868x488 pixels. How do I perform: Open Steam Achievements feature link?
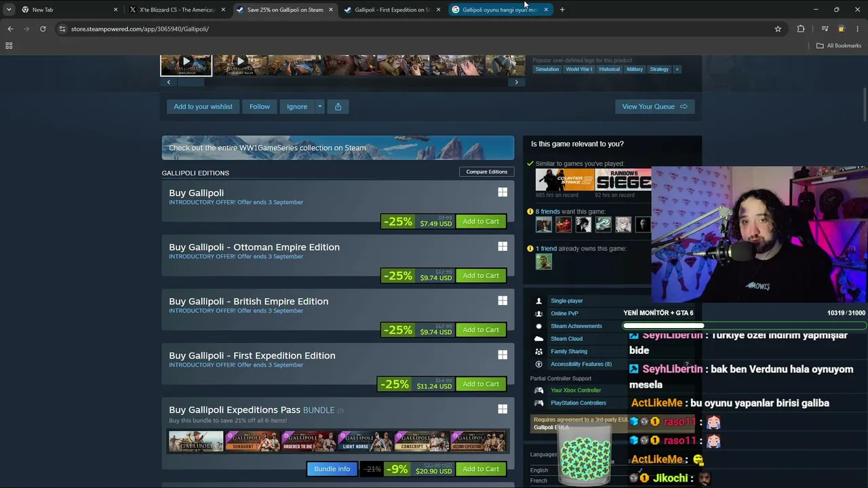pyautogui.click(x=576, y=326)
